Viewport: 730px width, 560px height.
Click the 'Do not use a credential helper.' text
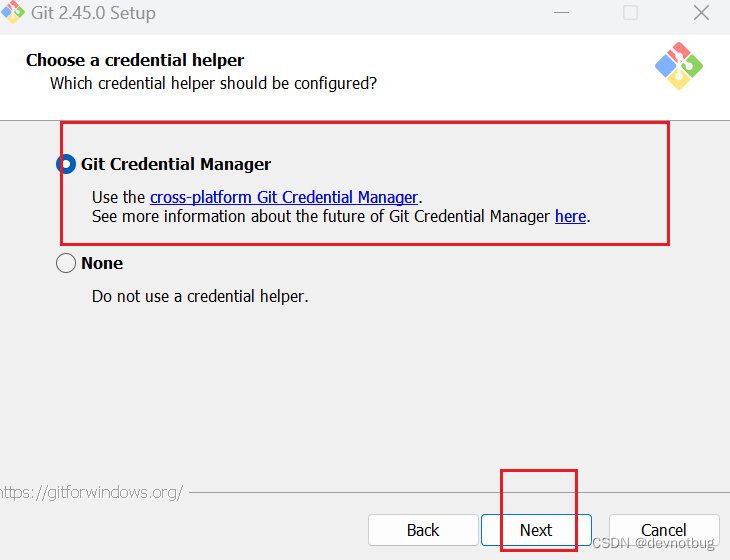(x=200, y=297)
